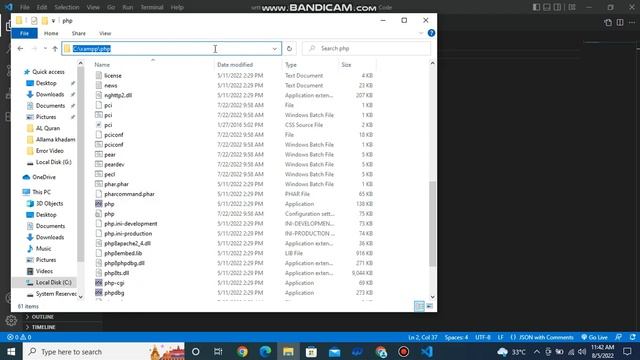640x360 pixels.
Task: Select Error Video folder shortcut
Action: (x=49, y=151)
